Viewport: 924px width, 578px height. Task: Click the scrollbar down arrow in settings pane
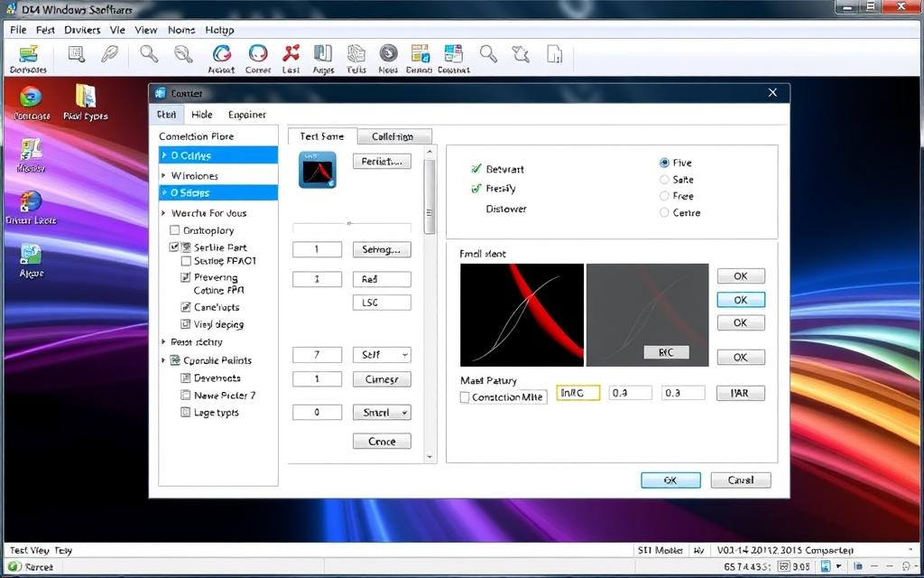[430, 457]
